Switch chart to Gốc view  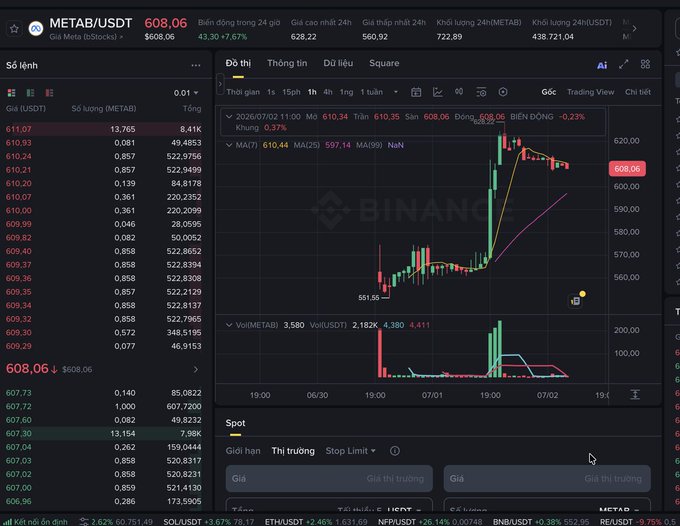[549, 92]
